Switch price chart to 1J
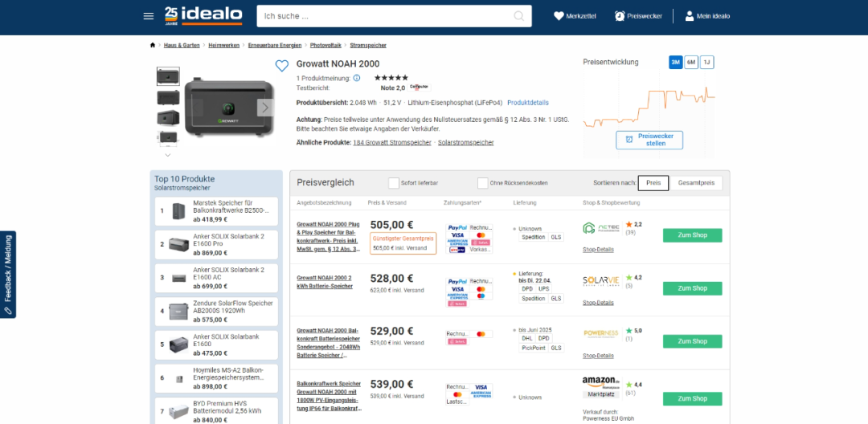Viewport: 868px width, 424px height. point(706,63)
